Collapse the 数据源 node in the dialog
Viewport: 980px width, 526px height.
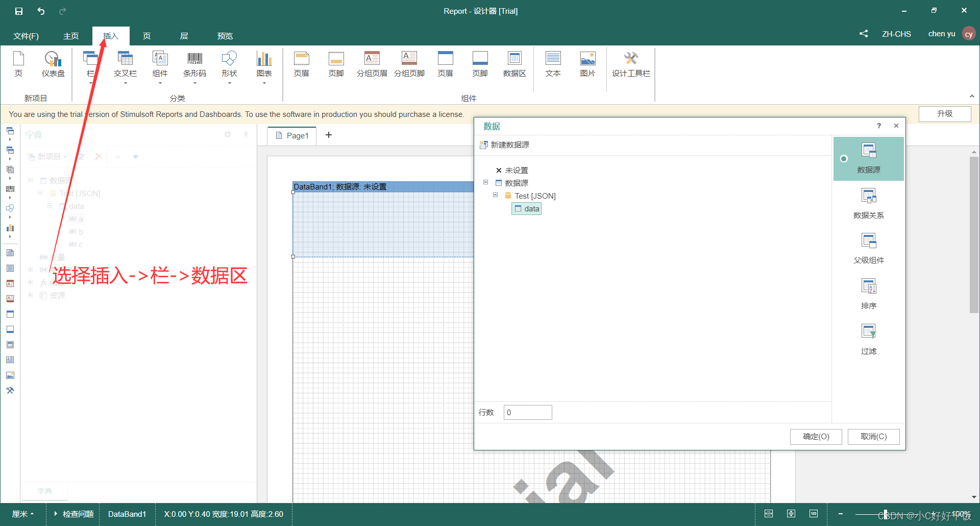coord(485,182)
